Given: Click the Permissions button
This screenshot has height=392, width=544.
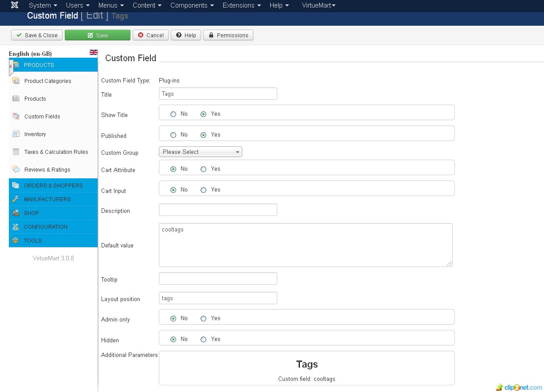Looking at the screenshot, I should [228, 35].
